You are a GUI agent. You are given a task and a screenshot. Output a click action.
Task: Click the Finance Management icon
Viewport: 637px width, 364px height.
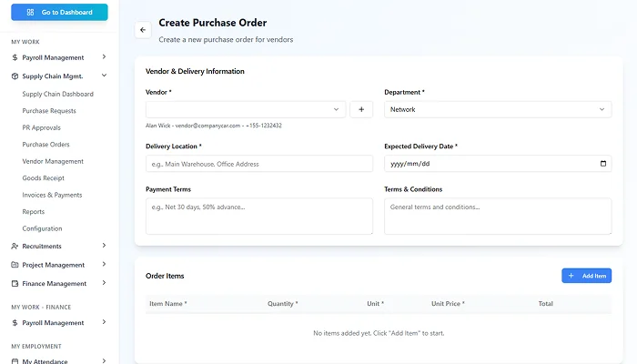pos(15,284)
